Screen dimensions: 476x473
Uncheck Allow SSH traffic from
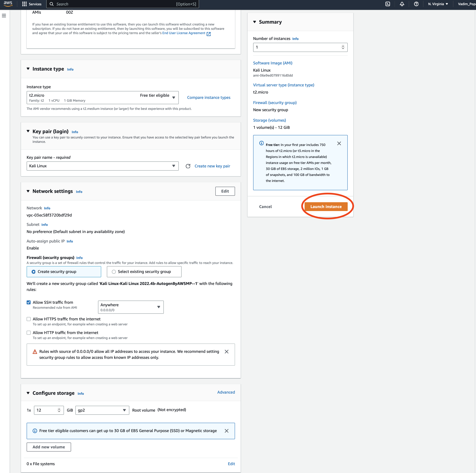(29, 302)
